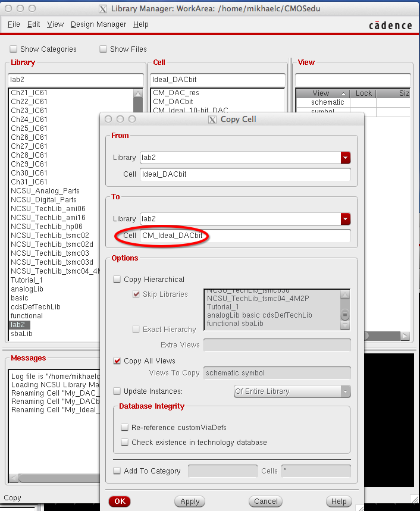Click scroll-up arrow of Skip Libraries list
Viewport: 420px width, 511px height.
345,295
